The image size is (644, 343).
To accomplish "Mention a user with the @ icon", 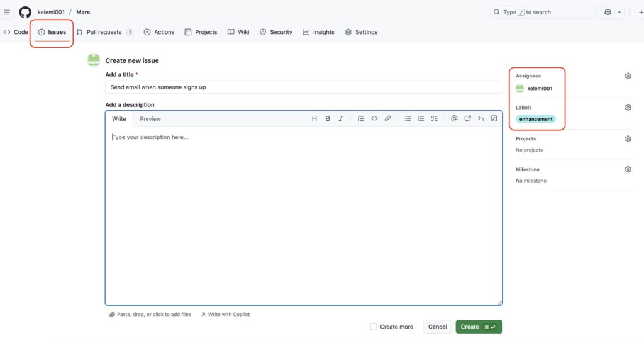I will tap(454, 118).
